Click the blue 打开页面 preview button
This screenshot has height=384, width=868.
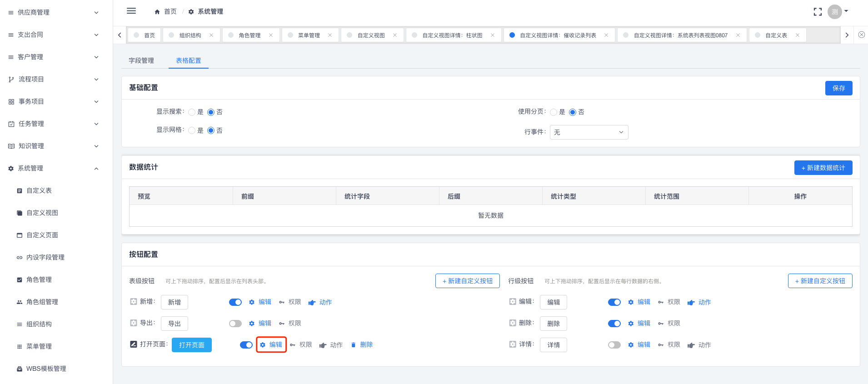[x=192, y=345]
